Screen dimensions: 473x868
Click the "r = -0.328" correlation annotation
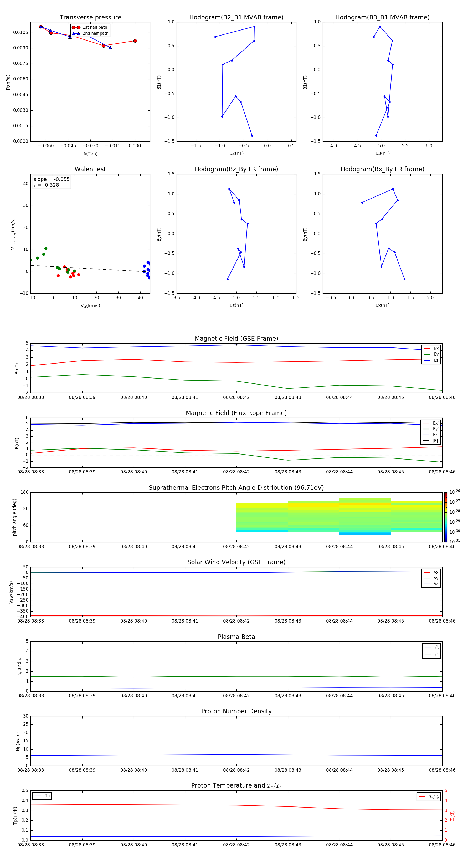[x=47, y=185]
